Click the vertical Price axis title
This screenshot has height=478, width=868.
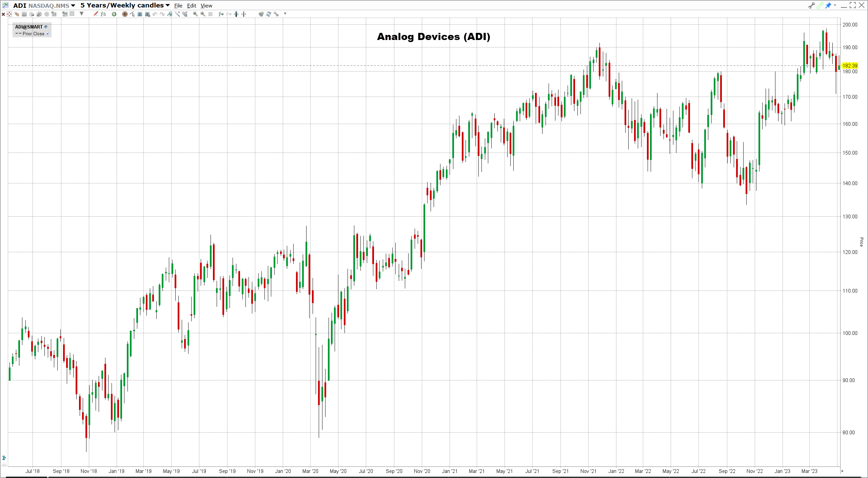pyautogui.click(x=861, y=242)
